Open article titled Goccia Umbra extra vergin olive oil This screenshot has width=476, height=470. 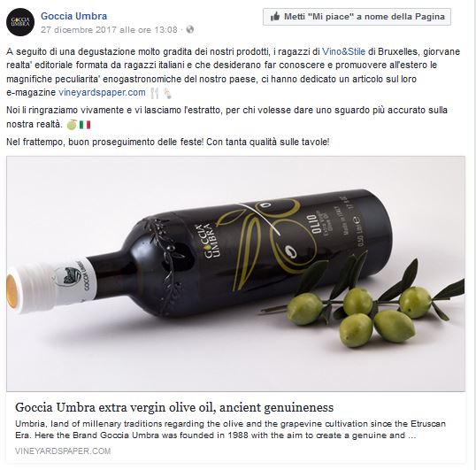(x=174, y=407)
